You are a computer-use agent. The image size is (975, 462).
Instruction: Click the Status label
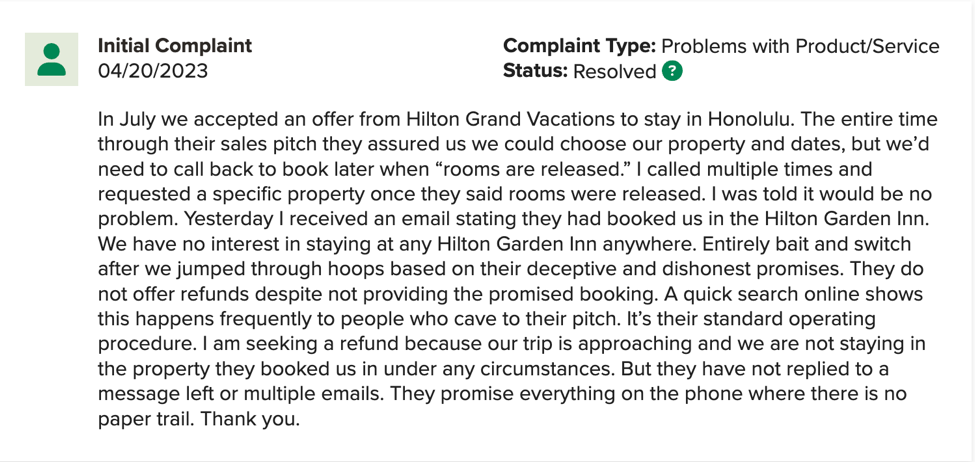535,71
